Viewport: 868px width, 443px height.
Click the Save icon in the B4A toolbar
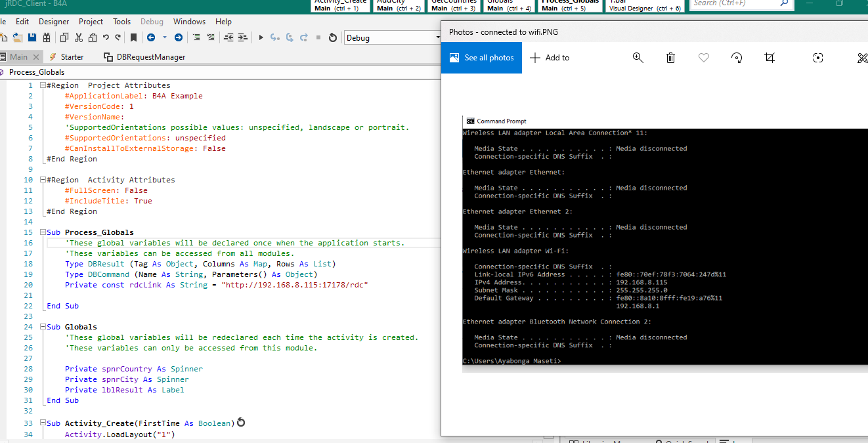pyautogui.click(x=32, y=38)
